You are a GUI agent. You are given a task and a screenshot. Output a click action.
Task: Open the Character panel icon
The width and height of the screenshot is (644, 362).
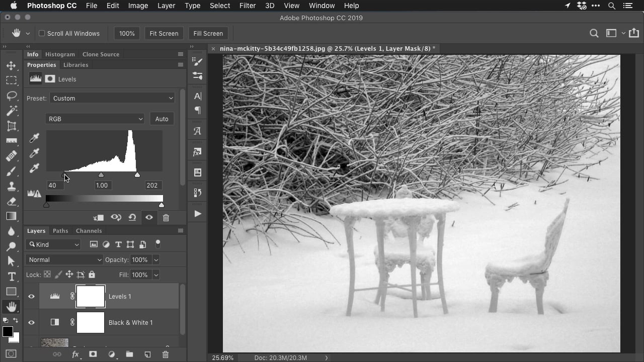click(x=197, y=96)
